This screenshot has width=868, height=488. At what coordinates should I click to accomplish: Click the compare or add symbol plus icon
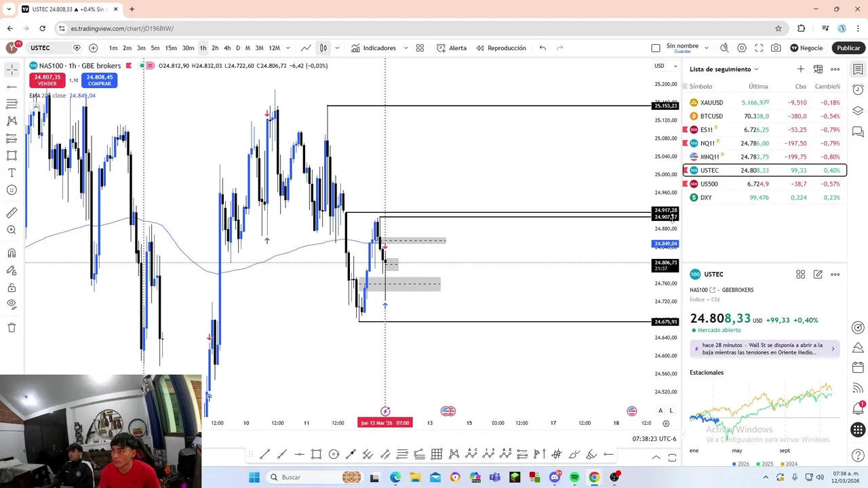click(93, 48)
